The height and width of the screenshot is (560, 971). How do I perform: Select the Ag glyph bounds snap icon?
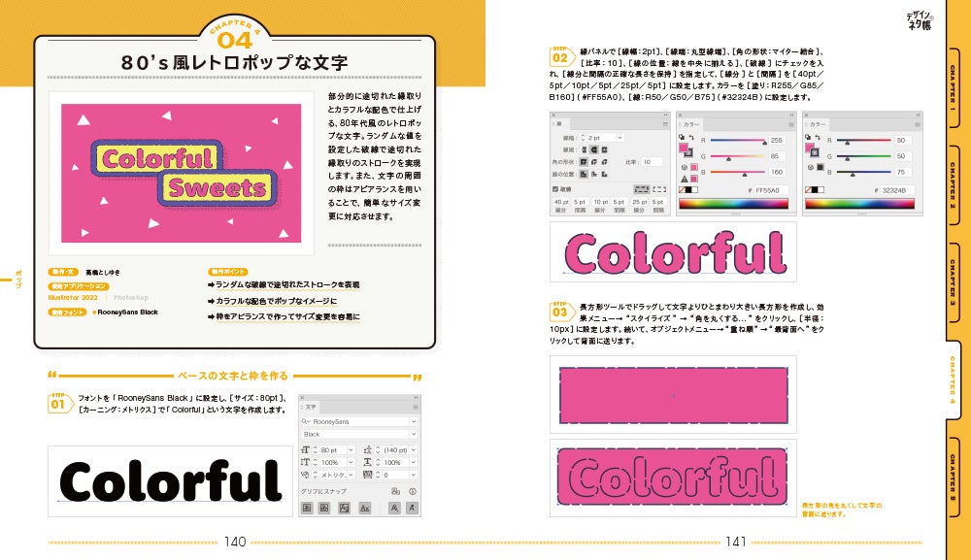[345, 508]
